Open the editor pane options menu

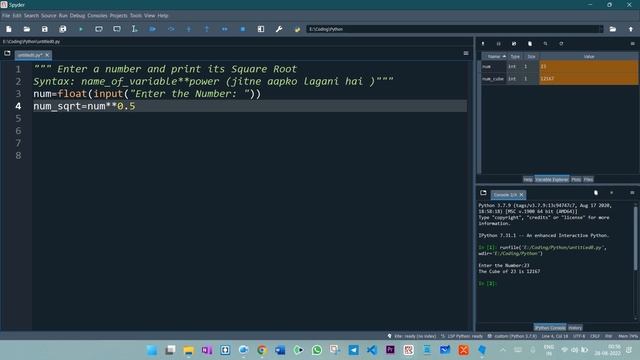click(466, 53)
